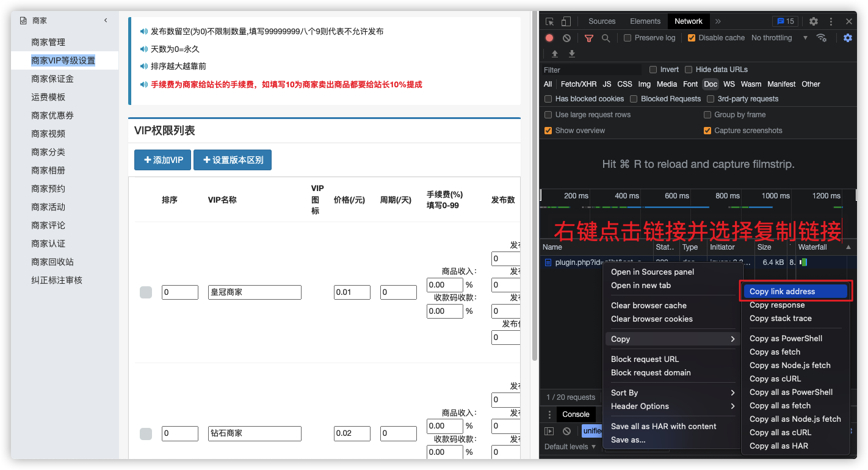Click the export HAR download arrow
The width and height of the screenshot is (868, 470).
[x=572, y=54]
